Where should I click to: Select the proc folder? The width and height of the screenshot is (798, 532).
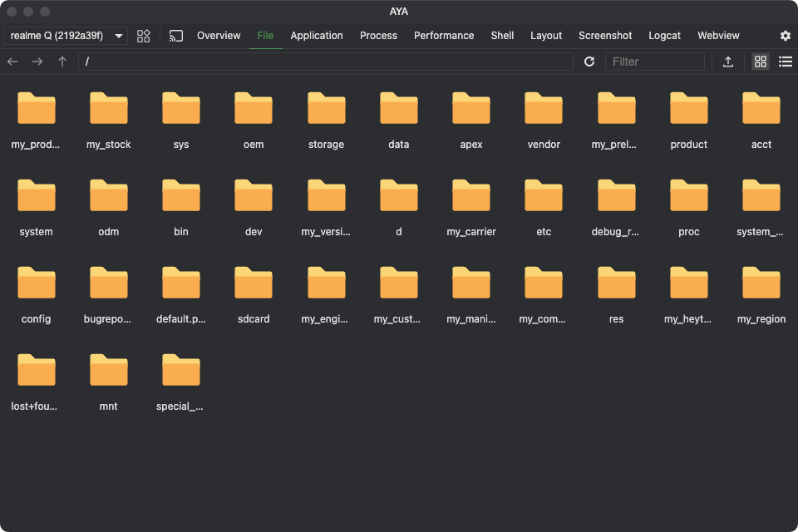coord(688,208)
